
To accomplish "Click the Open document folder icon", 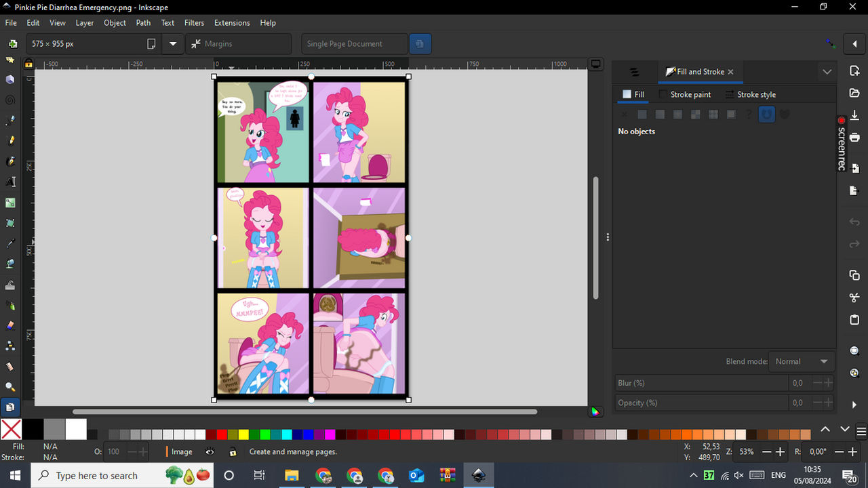I will click(x=854, y=93).
